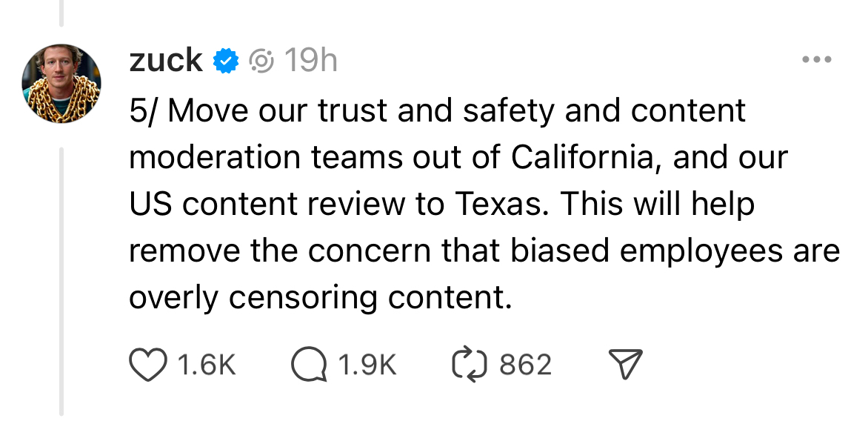View the 1.9K replies count
Viewport: 868px width, 421px height.
[x=367, y=365]
